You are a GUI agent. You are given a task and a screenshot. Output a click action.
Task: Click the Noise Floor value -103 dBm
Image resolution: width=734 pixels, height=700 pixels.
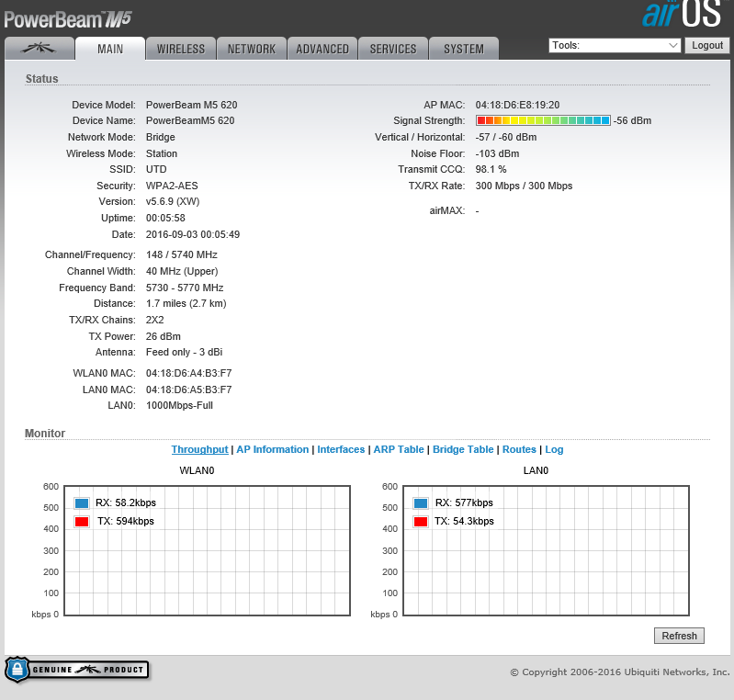pos(497,153)
